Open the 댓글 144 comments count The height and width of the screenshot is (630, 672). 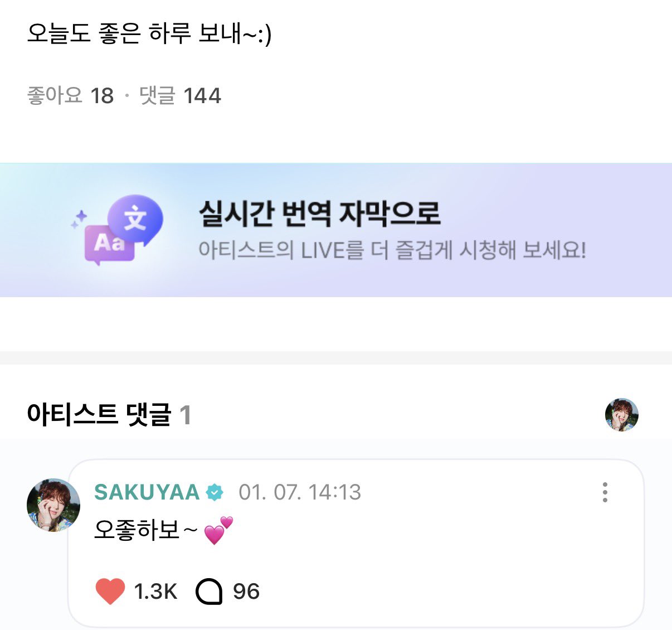click(180, 96)
